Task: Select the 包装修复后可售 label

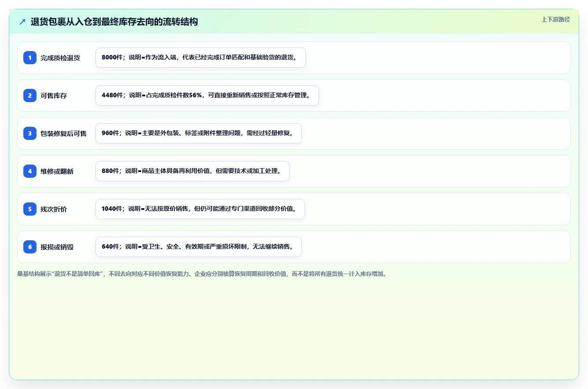Action: coord(63,133)
